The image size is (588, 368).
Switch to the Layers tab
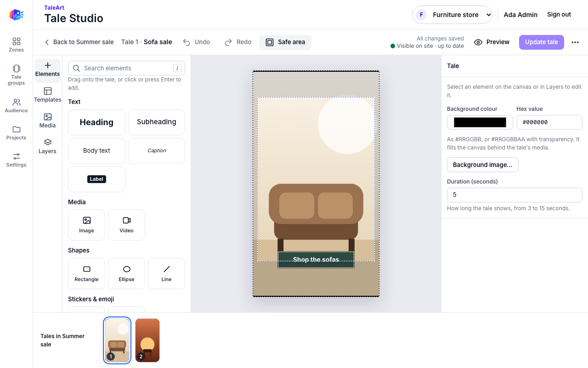point(48,146)
